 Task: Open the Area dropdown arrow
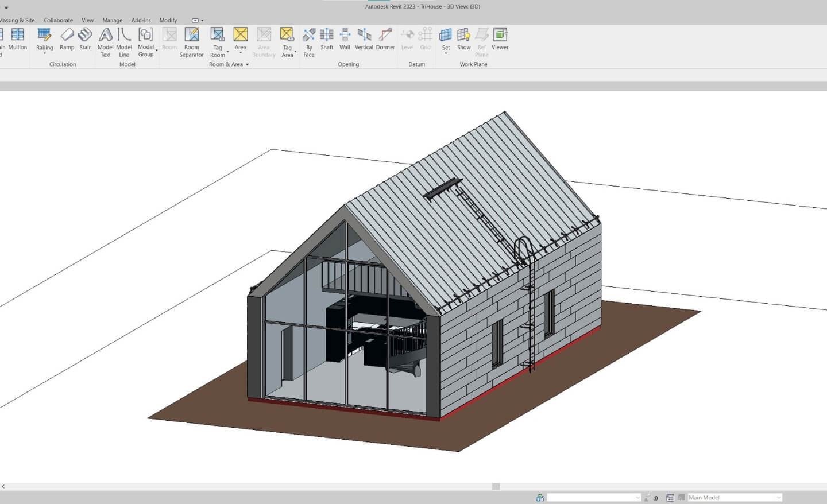(240, 53)
